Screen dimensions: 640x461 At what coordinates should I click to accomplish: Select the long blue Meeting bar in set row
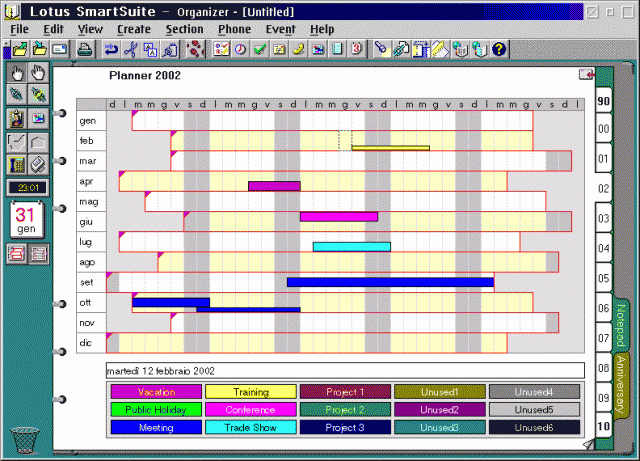coord(391,282)
